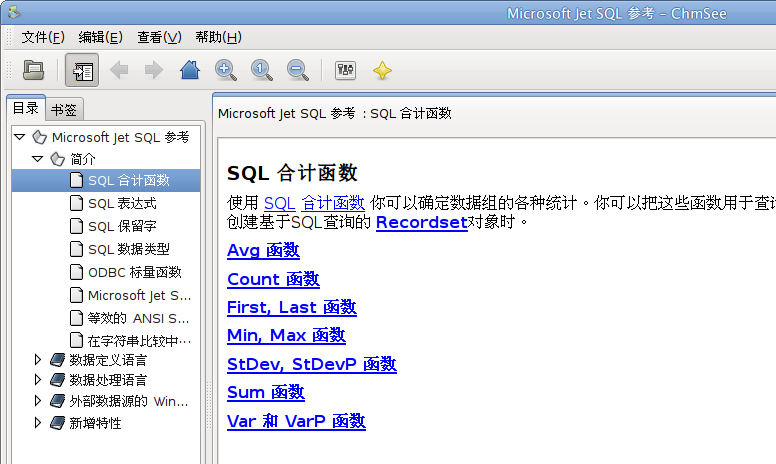
Task: Click the book icon beside 新增特性
Action: (58, 423)
